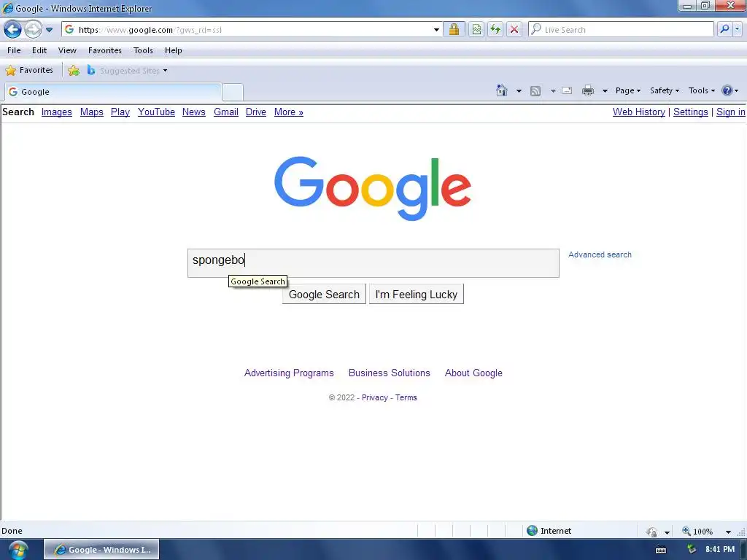Open the Page command bar menu
Image resolution: width=747 pixels, height=560 pixels.
[628, 90]
